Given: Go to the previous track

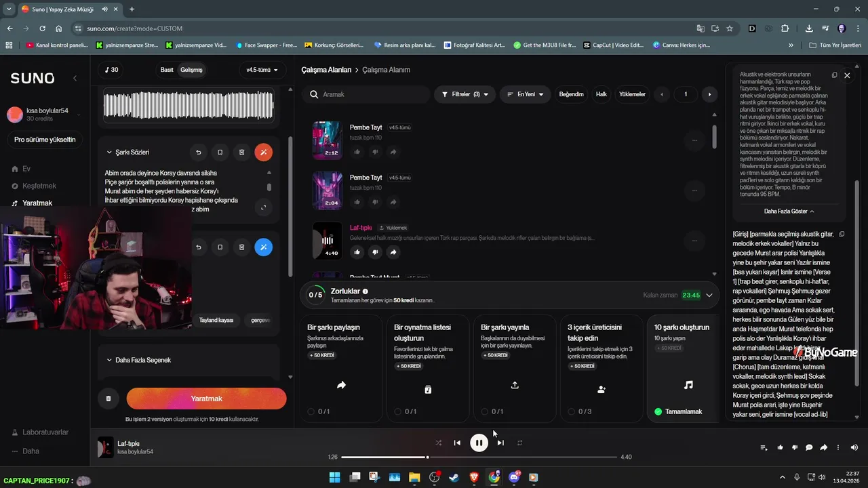Looking at the screenshot, I should pyautogui.click(x=457, y=443).
